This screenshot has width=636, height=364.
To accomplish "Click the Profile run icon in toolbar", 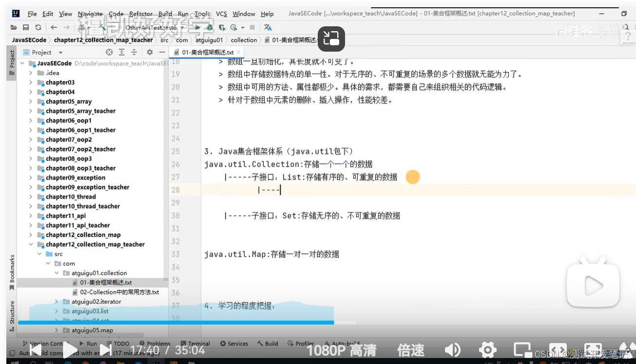I will 233,27.
